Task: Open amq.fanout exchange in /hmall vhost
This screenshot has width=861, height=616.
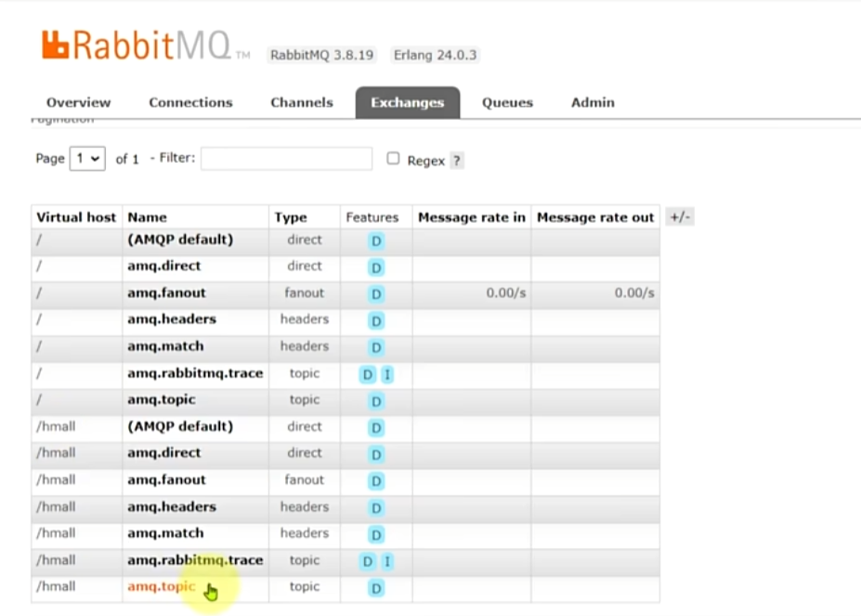Action: pos(166,479)
